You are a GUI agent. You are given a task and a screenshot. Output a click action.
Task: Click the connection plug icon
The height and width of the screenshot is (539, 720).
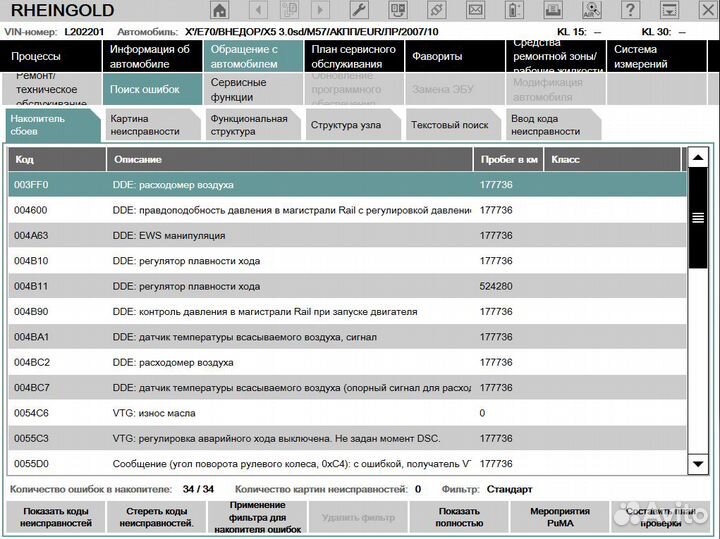point(436,10)
